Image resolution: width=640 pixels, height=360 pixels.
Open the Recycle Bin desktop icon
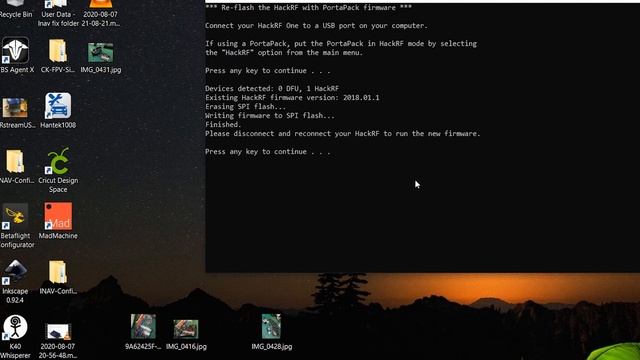click(16, 9)
